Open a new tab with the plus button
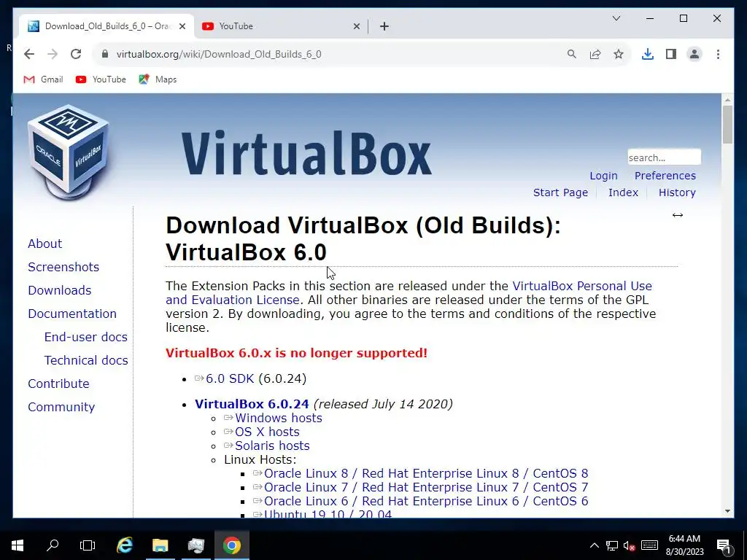 (384, 26)
